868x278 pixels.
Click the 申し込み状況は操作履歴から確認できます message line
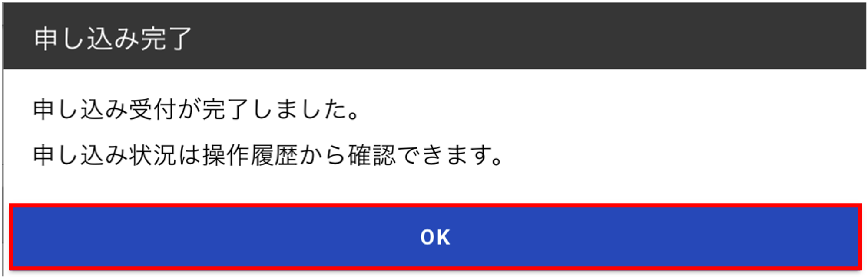click(268, 155)
